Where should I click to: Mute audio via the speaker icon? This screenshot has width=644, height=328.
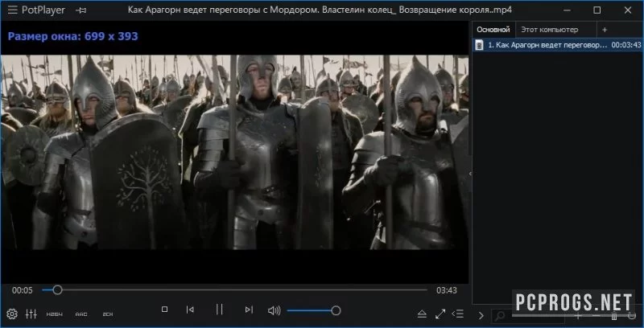click(274, 311)
